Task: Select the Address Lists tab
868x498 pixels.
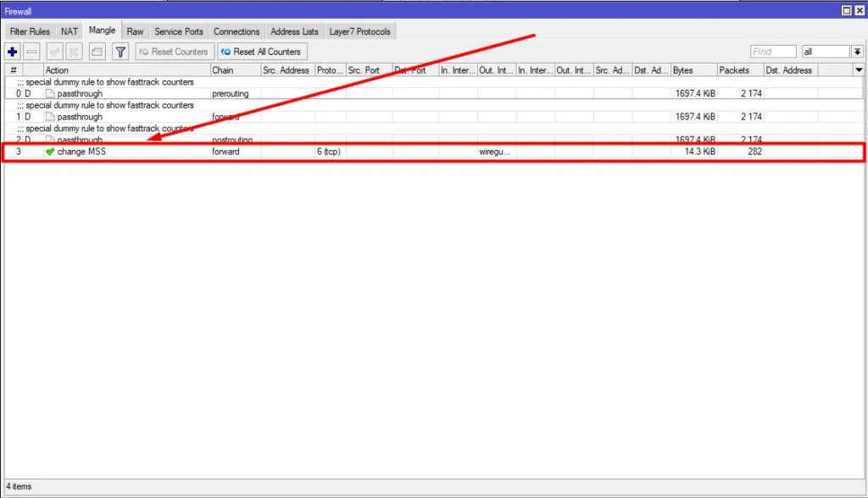Action: tap(294, 31)
